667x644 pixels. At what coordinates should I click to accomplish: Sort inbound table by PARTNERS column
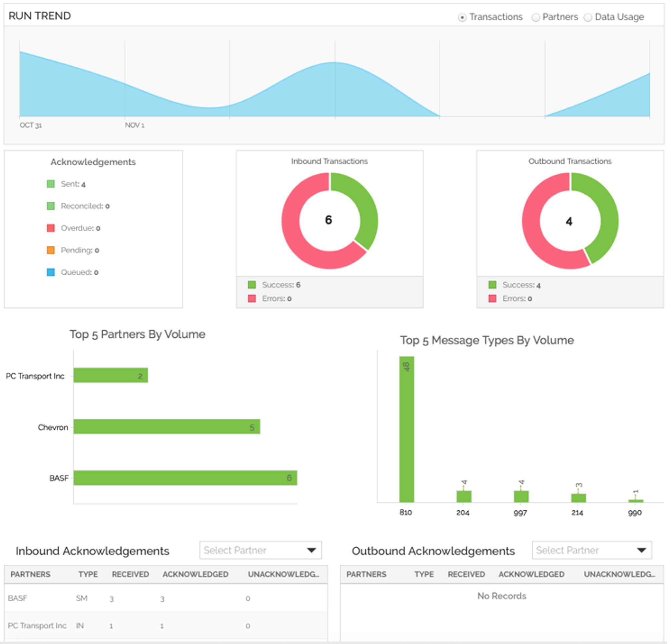pyautogui.click(x=30, y=574)
